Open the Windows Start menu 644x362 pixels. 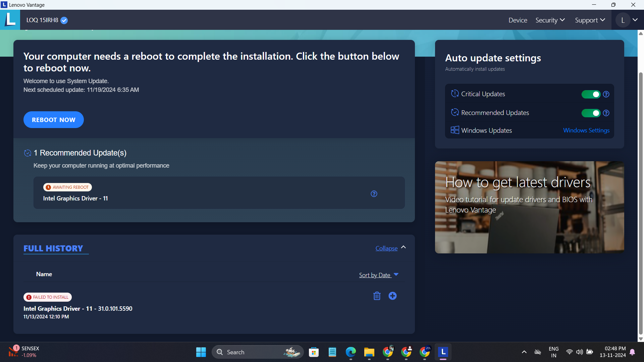pyautogui.click(x=201, y=352)
